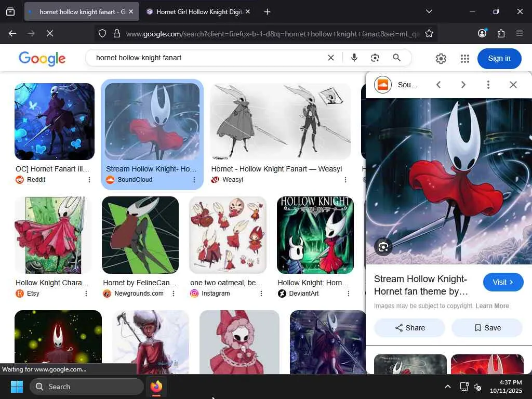The image size is (532, 399).
Task: Switch to the 'hornet hollow knight fanart' tab
Action: point(82,12)
